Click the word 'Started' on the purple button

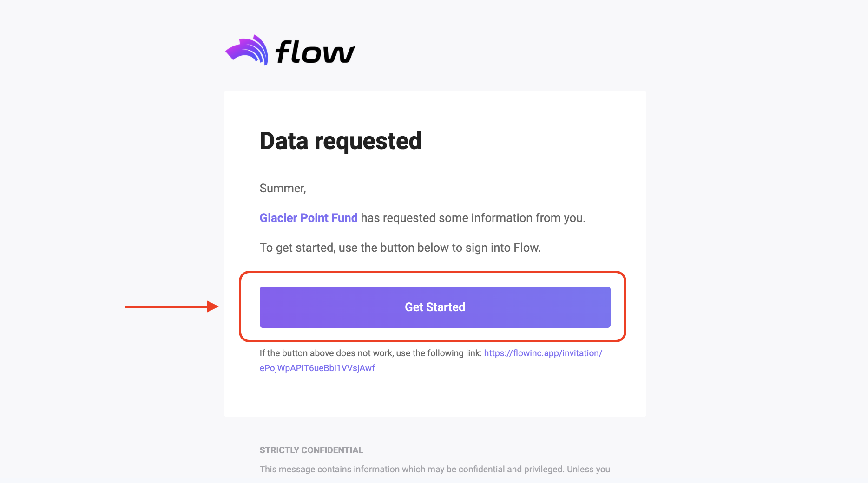click(446, 307)
